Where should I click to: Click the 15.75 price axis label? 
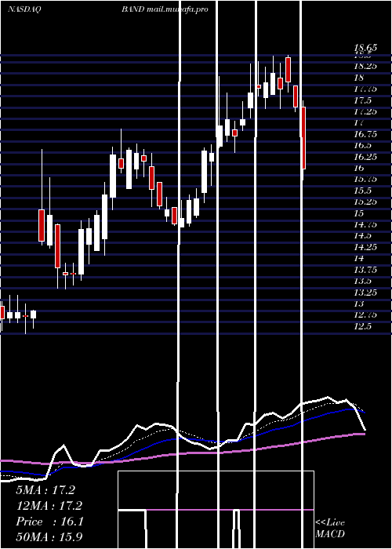coord(365,180)
